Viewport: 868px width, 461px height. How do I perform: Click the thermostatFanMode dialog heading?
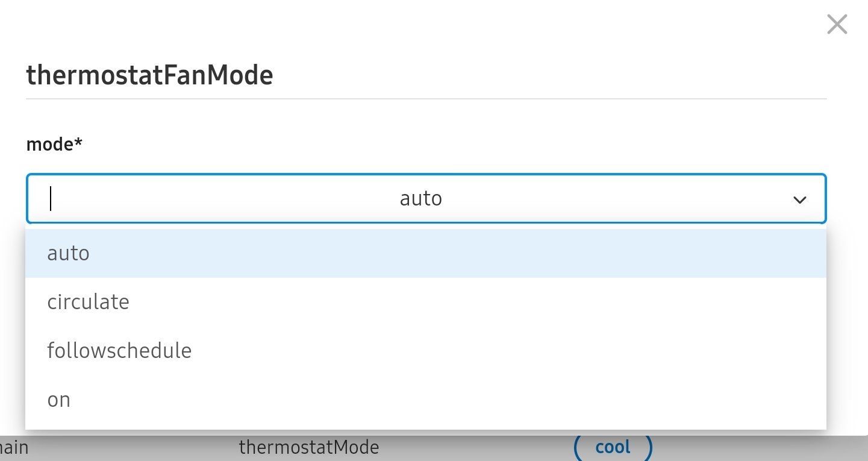[x=149, y=75]
